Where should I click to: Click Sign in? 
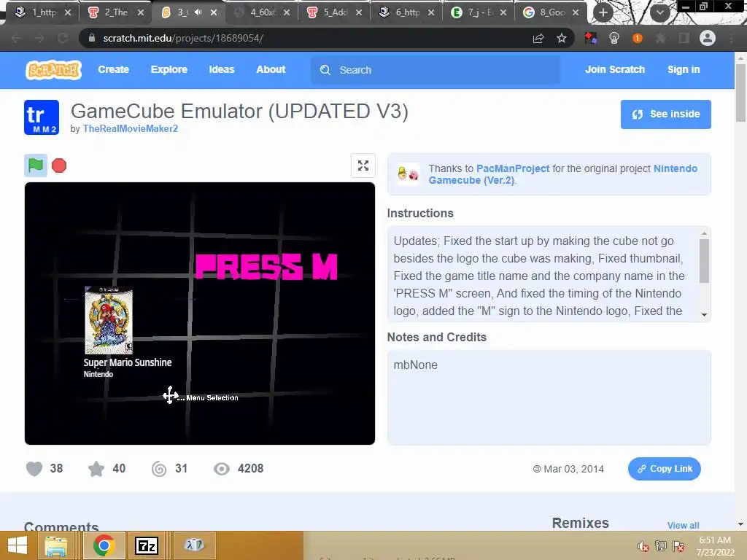pyautogui.click(x=684, y=69)
